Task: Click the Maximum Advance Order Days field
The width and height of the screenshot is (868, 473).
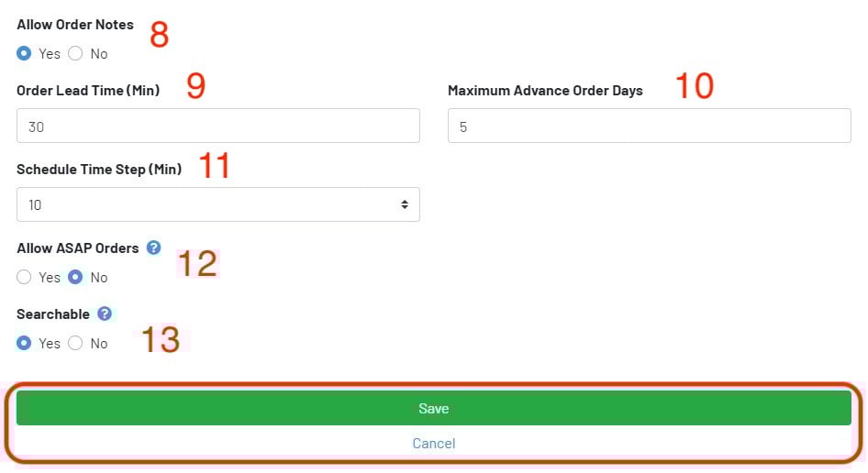Action: [x=649, y=126]
